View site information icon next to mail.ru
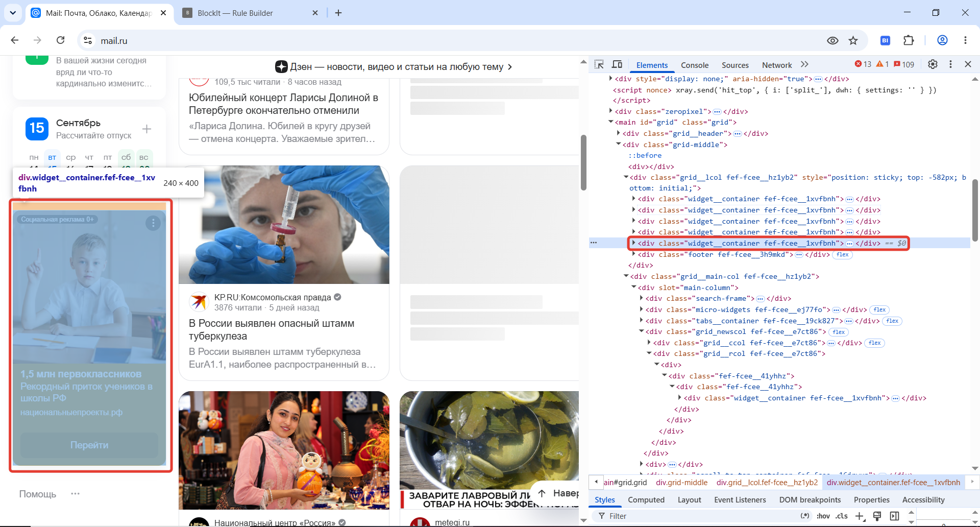The image size is (980, 527). 88,40
